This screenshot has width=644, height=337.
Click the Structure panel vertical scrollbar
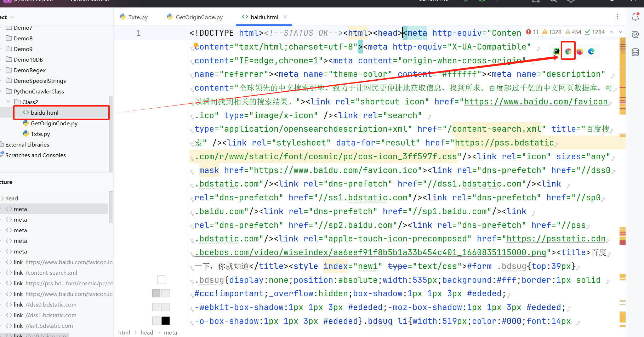pyautogui.click(x=111, y=207)
